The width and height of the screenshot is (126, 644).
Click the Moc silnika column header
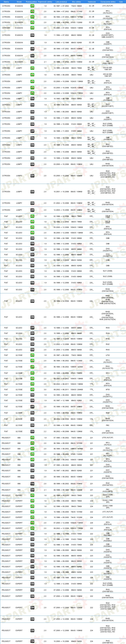[77, 2]
